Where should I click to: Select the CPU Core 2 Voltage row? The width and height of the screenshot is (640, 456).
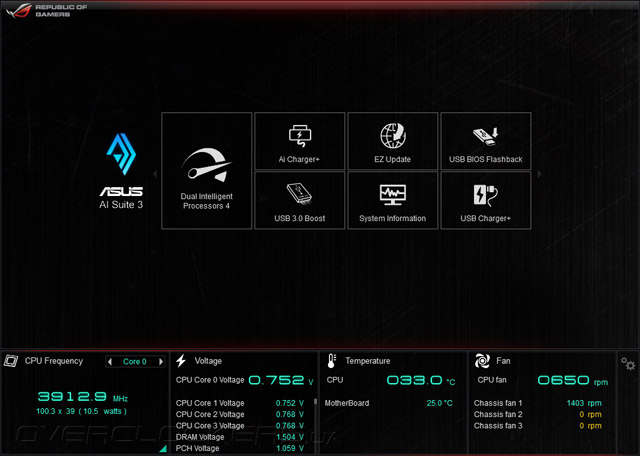pos(240,414)
